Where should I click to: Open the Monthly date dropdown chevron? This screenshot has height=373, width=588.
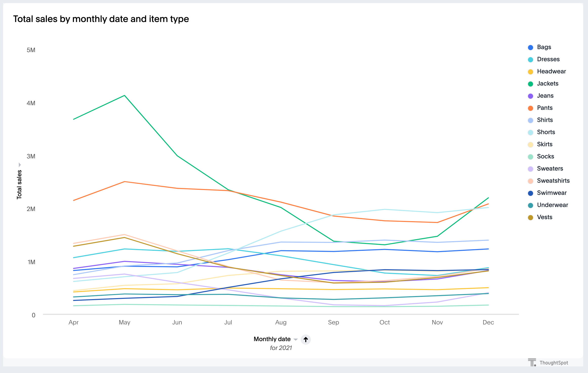[296, 339]
